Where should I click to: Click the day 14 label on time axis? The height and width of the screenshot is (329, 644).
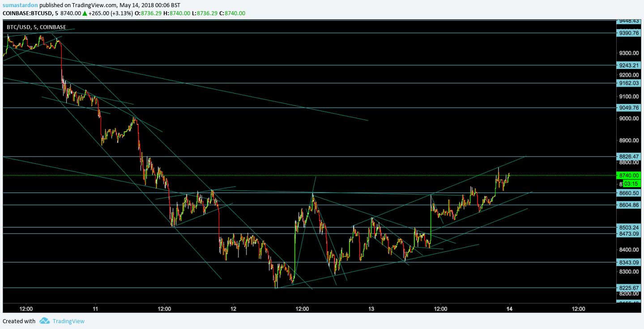pyautogui.click(x=509, y=308)
